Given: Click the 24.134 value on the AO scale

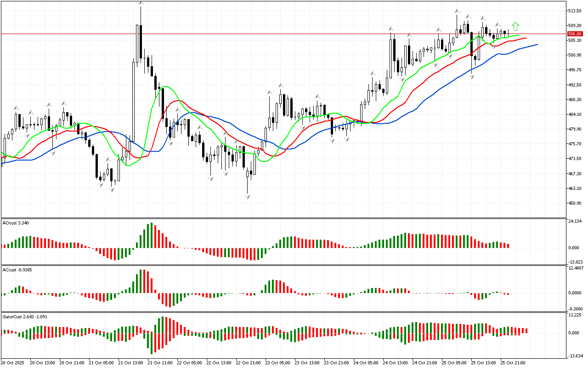Looking at the screenshot, I should coord(575,221).
